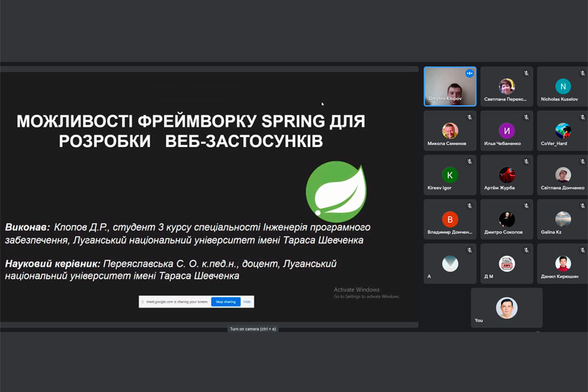This screenshot has width=588, height=392.
Task: Click the muted mic icon on Владимир Донченко's tile
Action: (470, 206)
